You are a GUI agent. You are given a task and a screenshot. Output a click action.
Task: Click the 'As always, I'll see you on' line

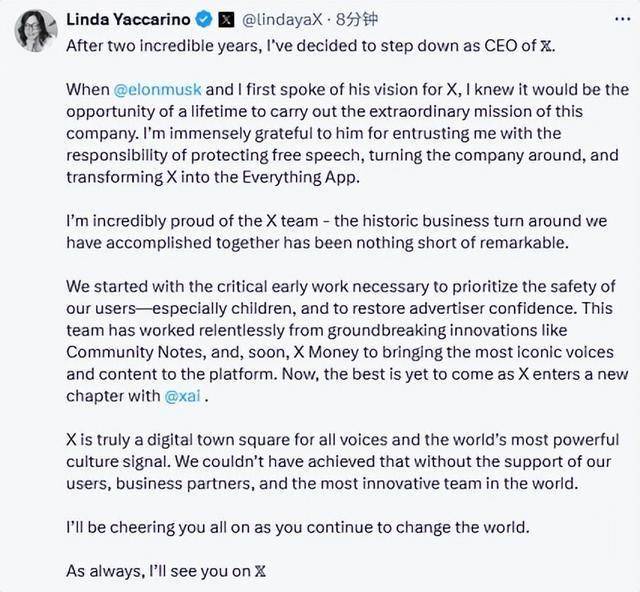pos(166,571)
